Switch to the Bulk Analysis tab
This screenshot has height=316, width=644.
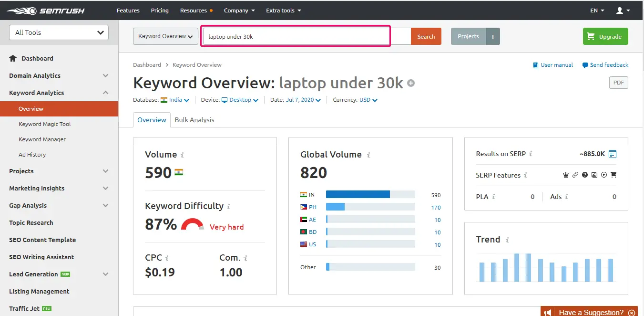[194, 120]
